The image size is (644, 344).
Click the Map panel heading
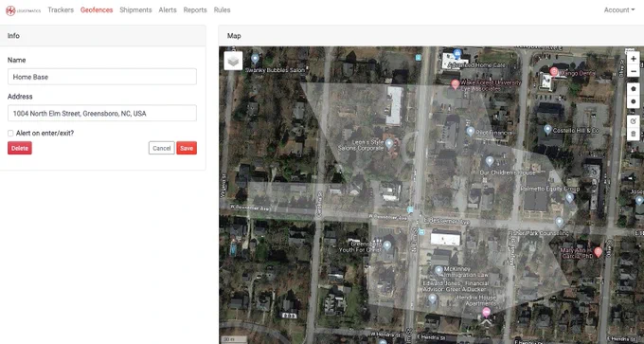click(234, 36)
